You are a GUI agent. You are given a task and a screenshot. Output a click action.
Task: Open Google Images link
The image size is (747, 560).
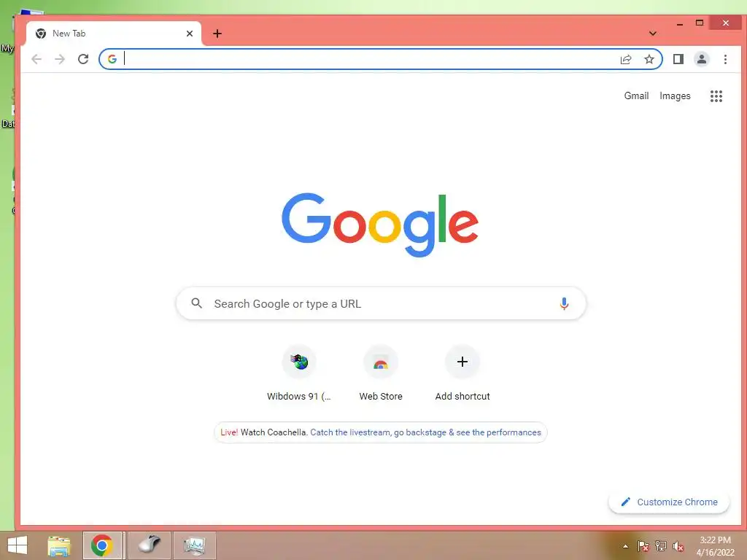(675, 96)
